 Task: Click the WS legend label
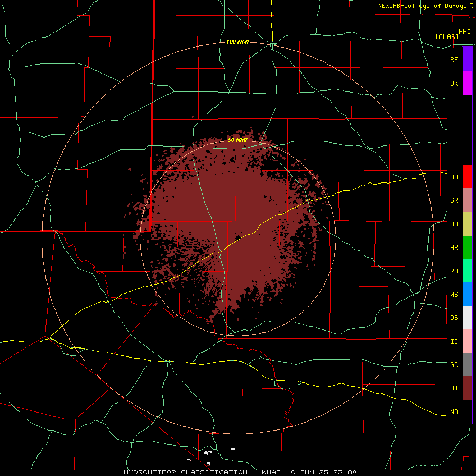[x=454, y=294]
